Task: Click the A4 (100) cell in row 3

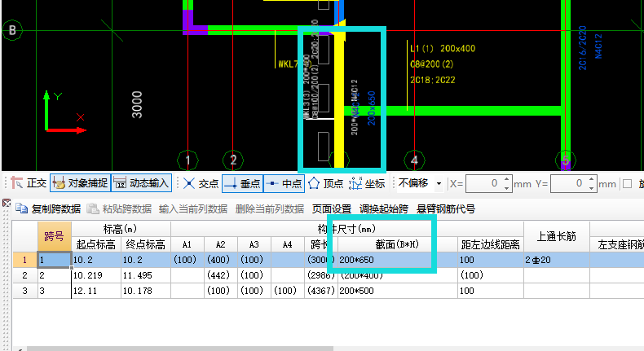Action: [x=288, y=291]
